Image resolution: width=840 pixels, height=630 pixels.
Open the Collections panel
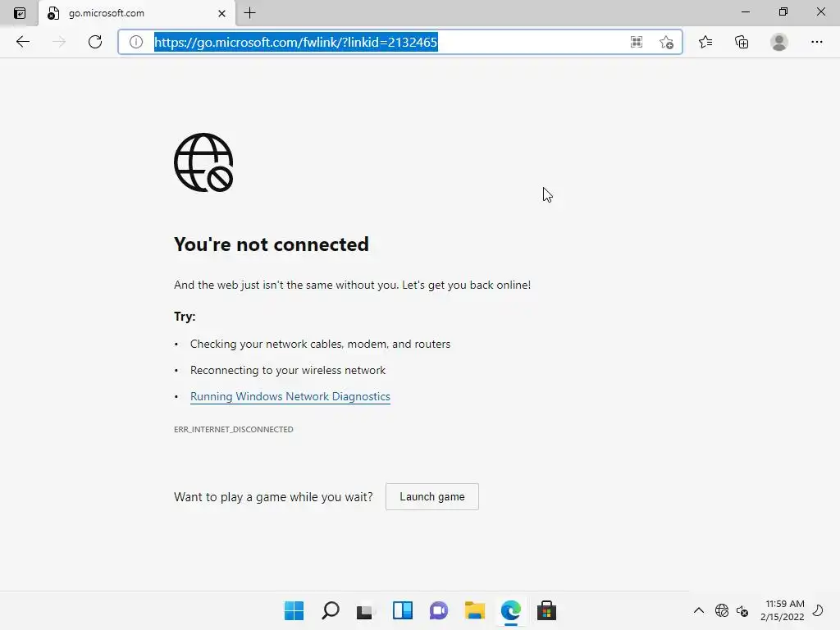[x=742, y=42]
